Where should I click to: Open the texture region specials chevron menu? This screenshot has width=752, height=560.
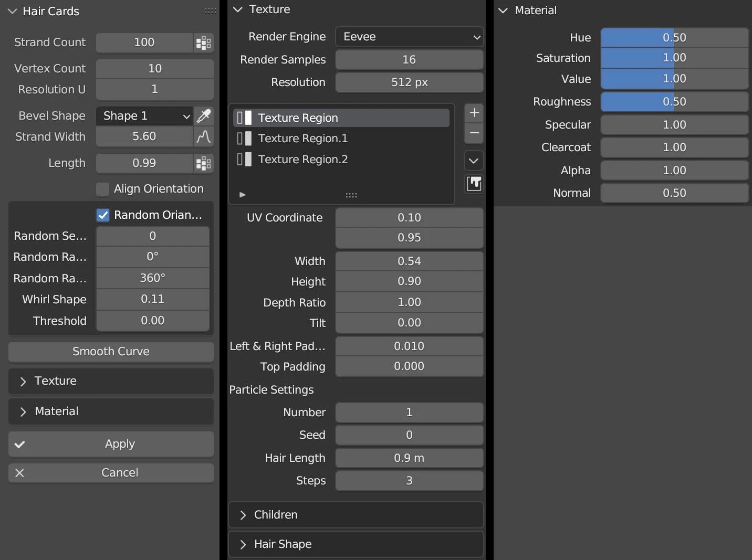(473, 161)
